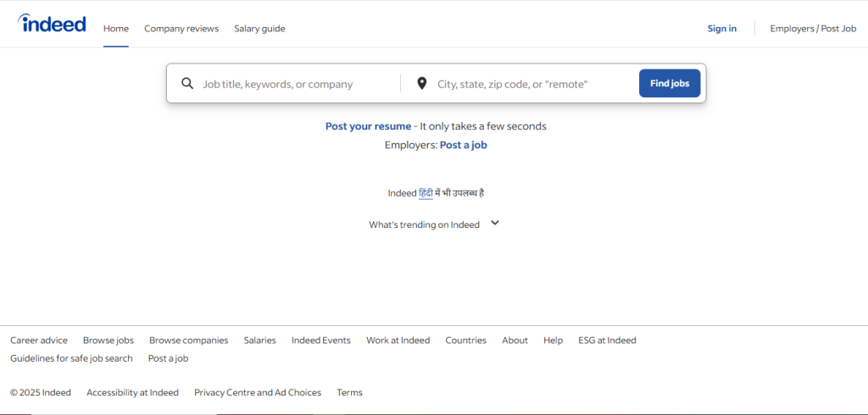Open Browse jobs footer link
Image resolution: width=868 pixels, height=415 pixels.
tap(108, 340)
